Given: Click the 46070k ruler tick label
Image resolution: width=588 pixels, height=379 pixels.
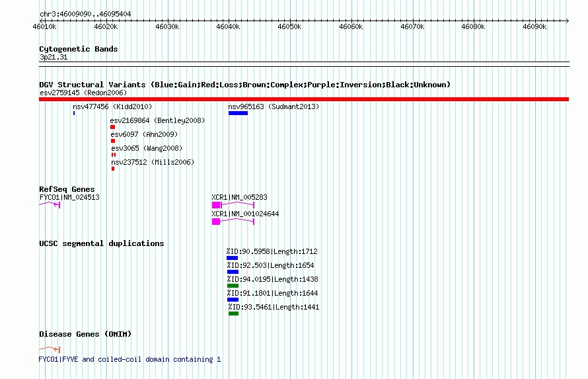Looking at the screenshot, I should [412, 26].
